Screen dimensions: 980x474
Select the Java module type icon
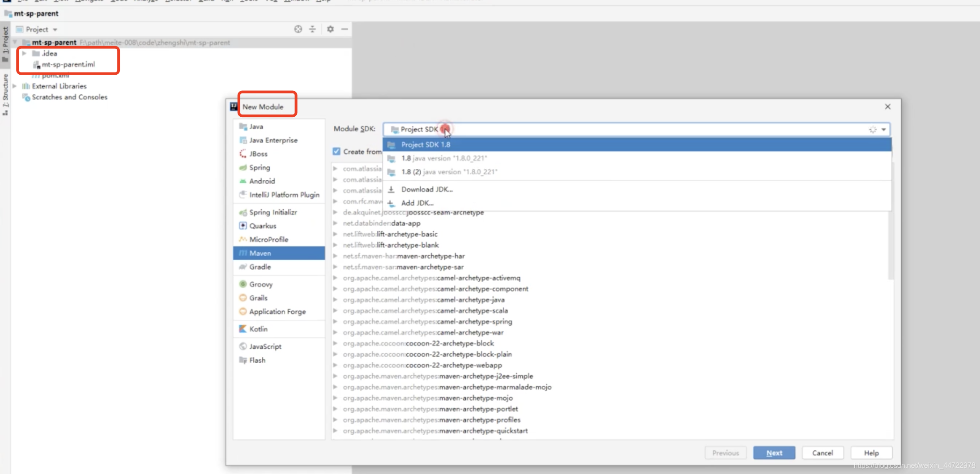pyautogui.click(x=243, y=127)
